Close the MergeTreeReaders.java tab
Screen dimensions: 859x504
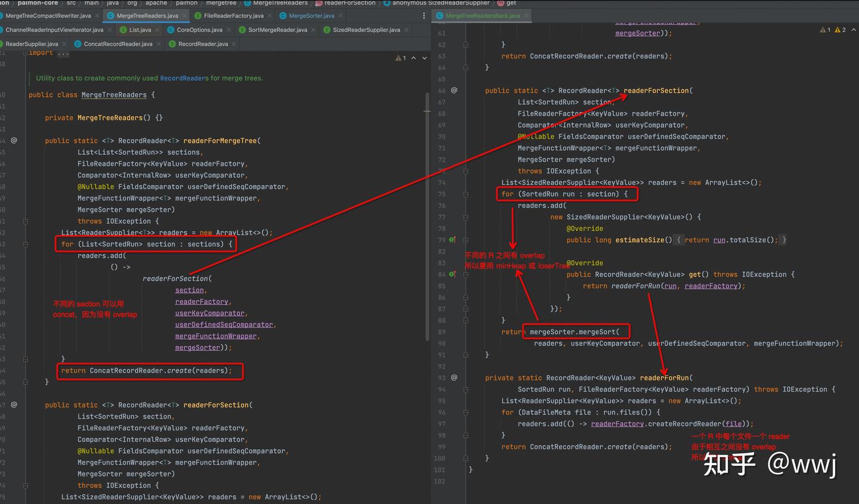184,16
